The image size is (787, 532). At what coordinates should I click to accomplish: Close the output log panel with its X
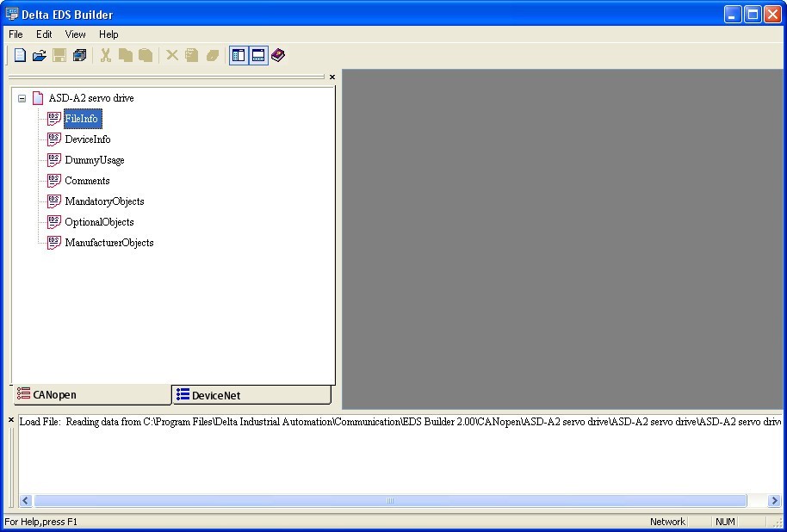pyautogui.click(x=11, y=420)
